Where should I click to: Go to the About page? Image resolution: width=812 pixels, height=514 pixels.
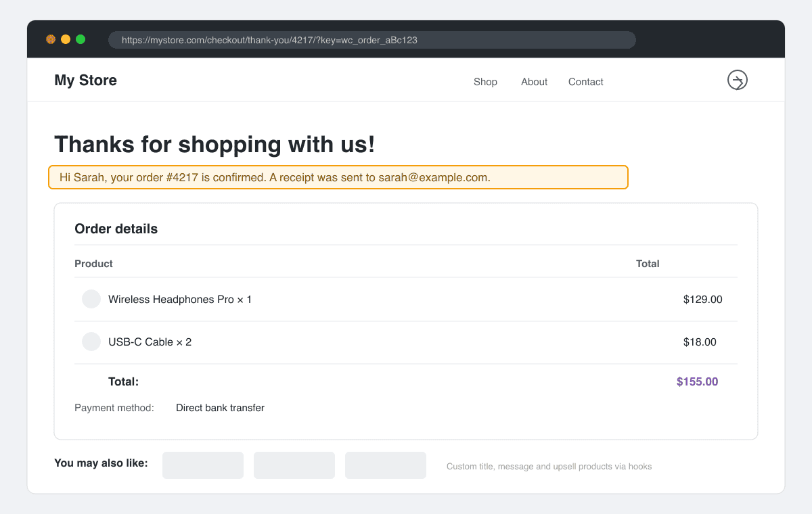(534, 82)
